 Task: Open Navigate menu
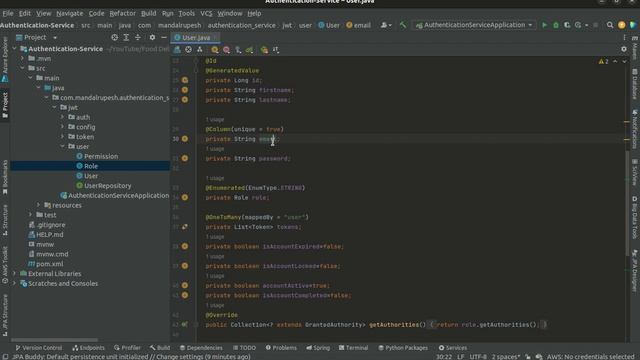69,13
